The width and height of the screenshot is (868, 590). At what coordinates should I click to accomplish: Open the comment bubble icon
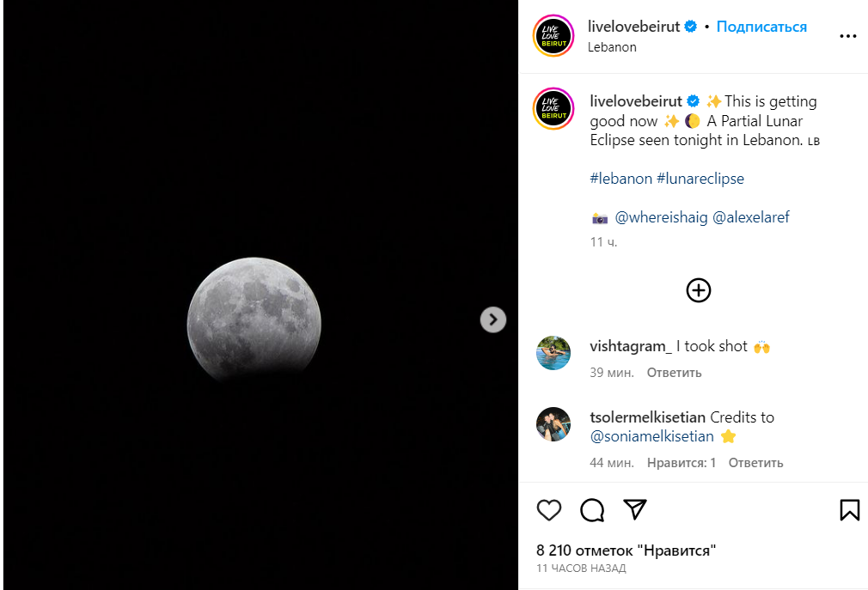[x=592, y=510]
